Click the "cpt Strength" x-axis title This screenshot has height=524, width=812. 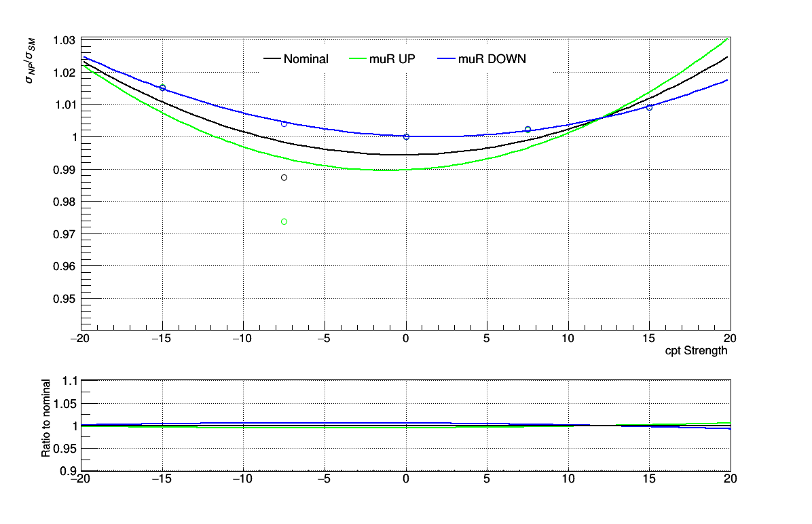(x=696, y=351)
